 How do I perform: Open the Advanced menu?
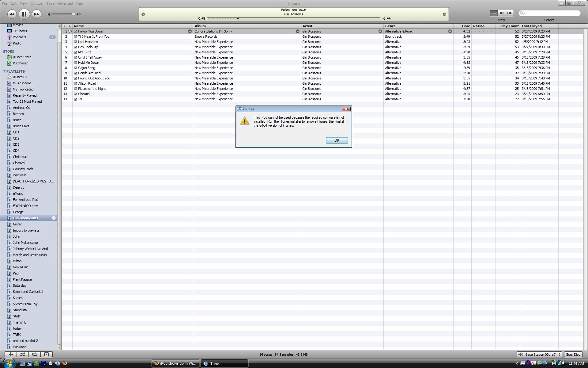(65, 3)
